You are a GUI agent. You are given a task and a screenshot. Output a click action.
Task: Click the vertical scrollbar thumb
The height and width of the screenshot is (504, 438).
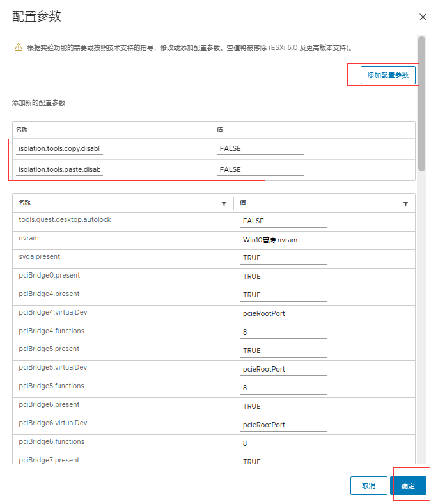(421, 102)
